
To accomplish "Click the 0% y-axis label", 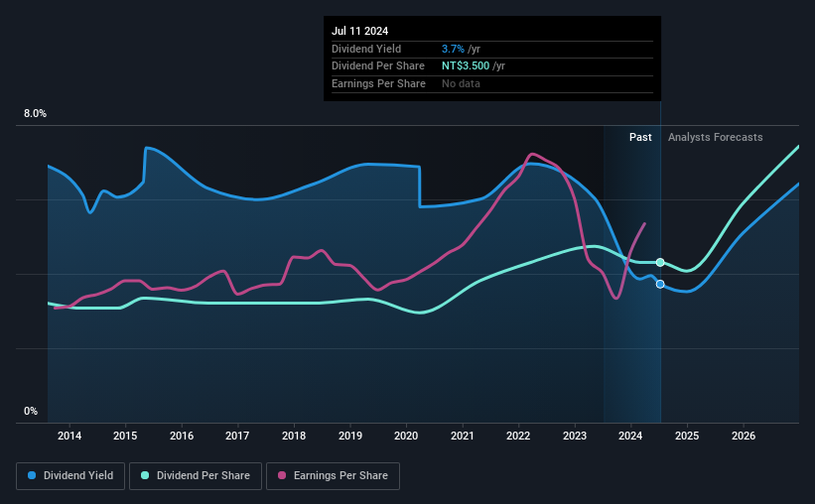I will 31,411.
